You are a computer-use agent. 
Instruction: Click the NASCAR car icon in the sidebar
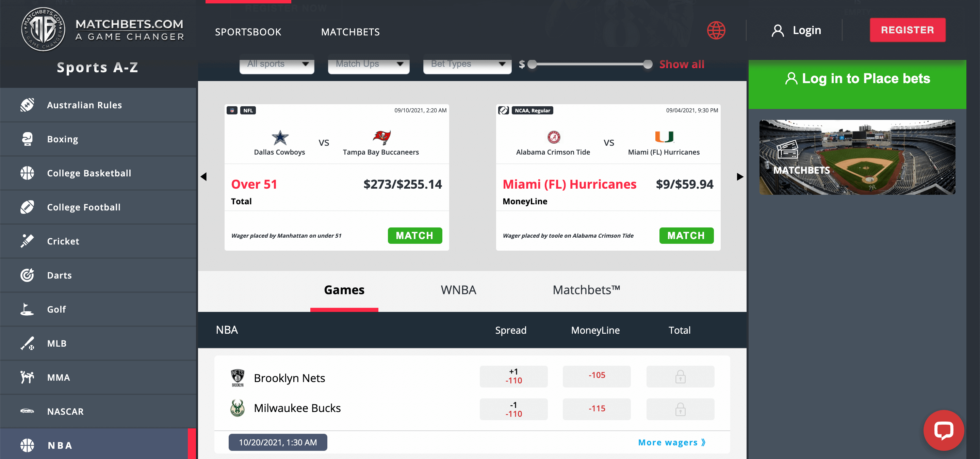click(27, 411)
